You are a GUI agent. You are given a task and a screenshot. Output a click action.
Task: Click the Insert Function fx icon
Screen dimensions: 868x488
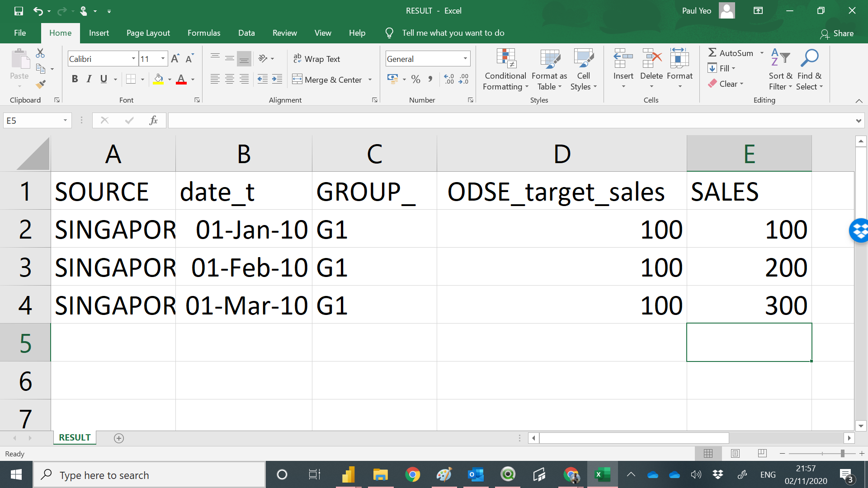point(153,120)
